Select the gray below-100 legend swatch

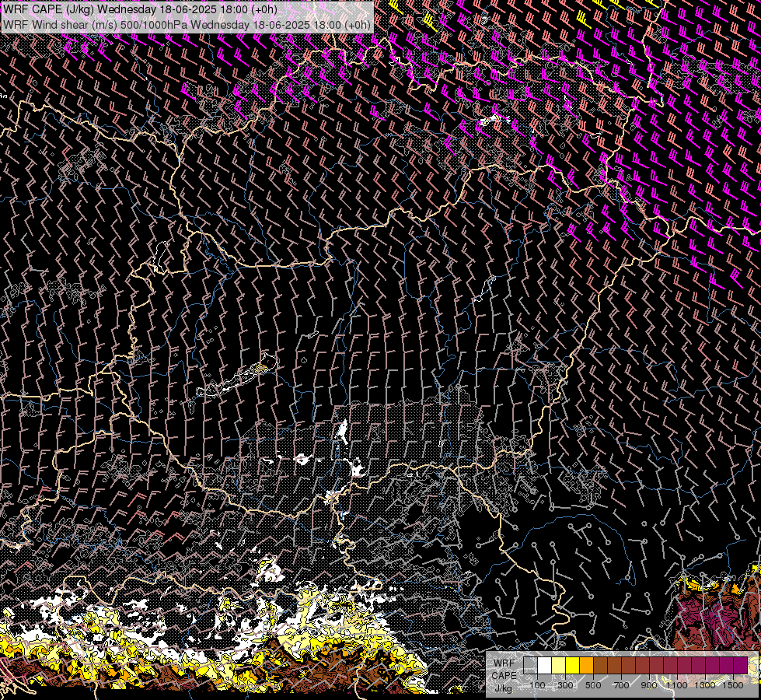(530, 665)
